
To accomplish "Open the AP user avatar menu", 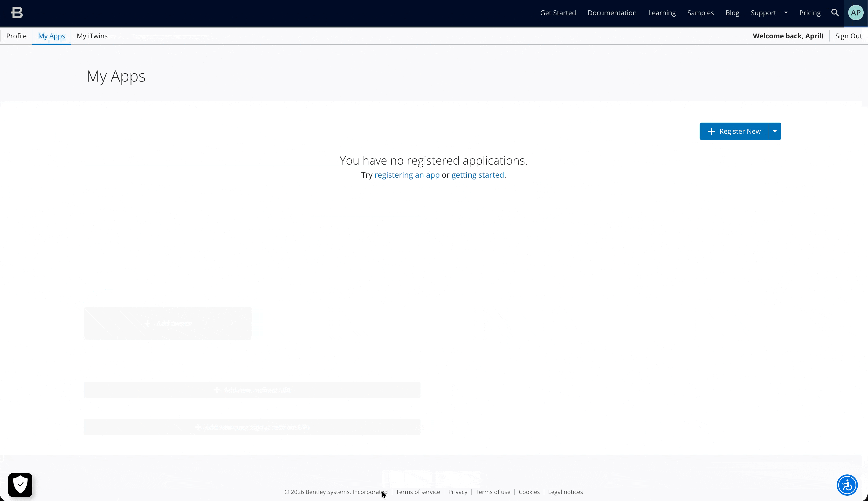I will (x=855, y=13).
